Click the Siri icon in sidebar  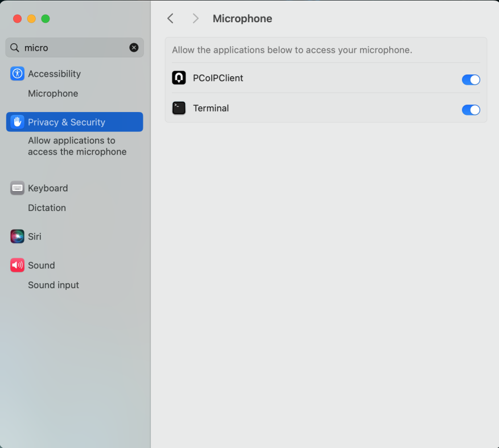pyautogui.click(x=17, y=237)
